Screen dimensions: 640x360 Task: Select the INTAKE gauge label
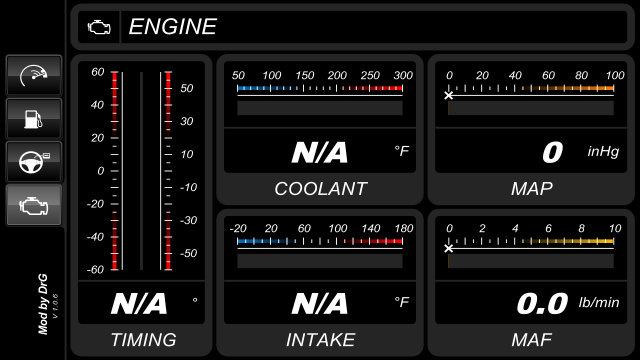coord(320,340)
